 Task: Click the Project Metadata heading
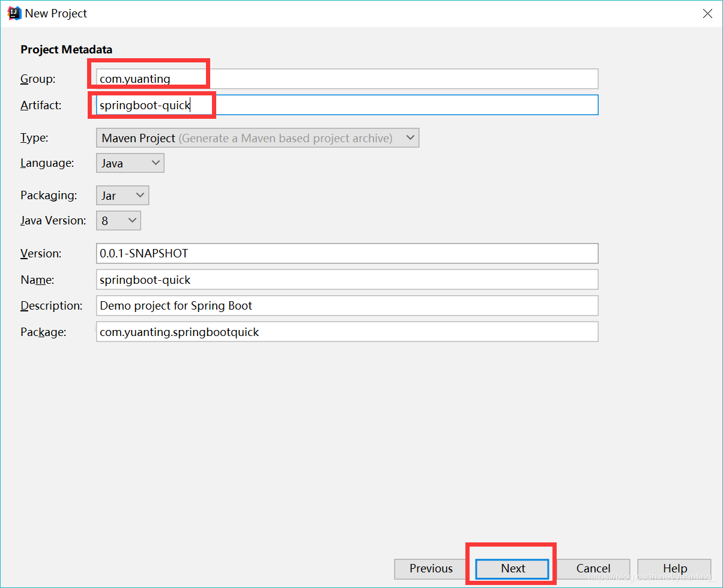[x=66, y=49]
